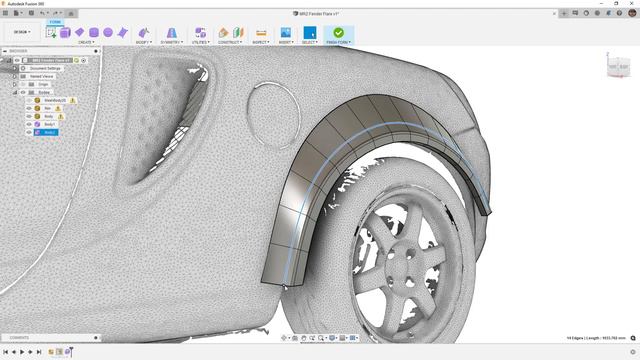Click the ViewCube orientation widget
640x360 pixels.
(618, 66)
